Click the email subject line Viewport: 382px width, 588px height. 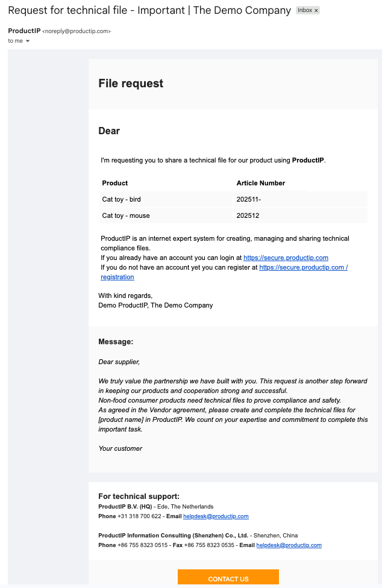[x=149, y=10]
